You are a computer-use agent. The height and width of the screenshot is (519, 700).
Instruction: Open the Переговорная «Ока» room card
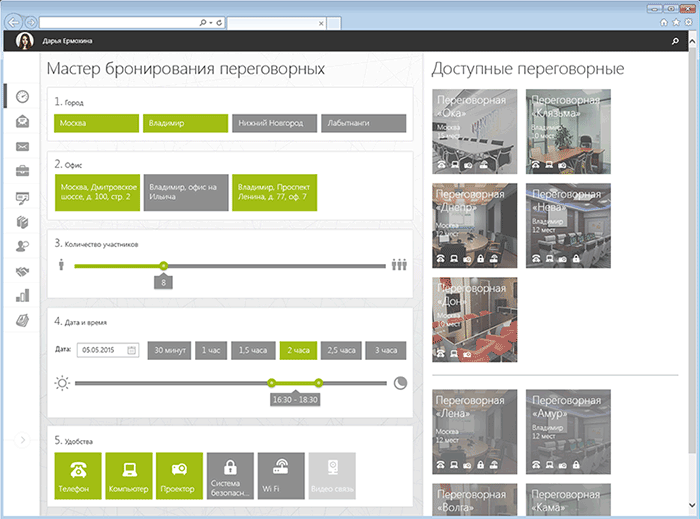point(475,131)
